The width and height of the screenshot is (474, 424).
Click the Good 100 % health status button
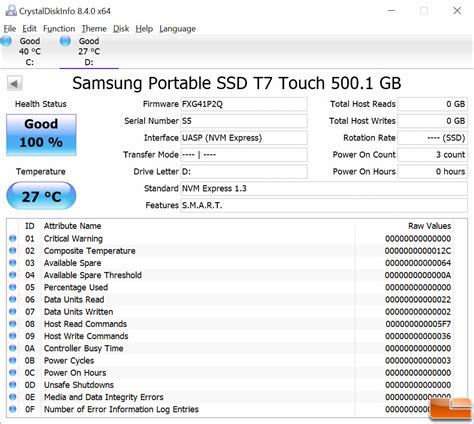click(x=41, y=135)
